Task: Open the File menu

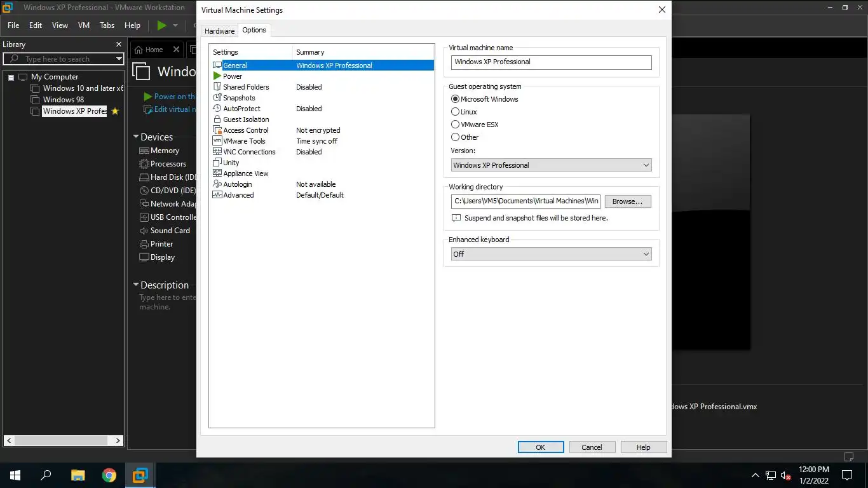Action: coord(13,25)
